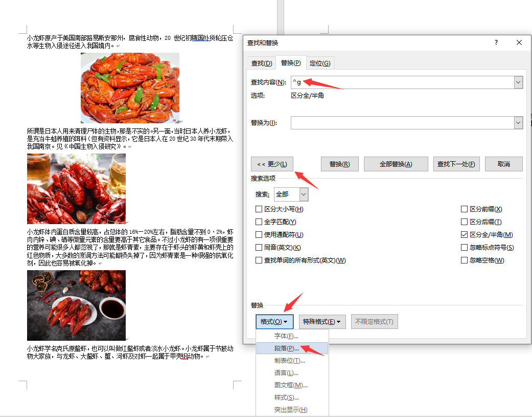
Task: Enable the 忽略空格(W) checkbox
Action: coord(464,260)
